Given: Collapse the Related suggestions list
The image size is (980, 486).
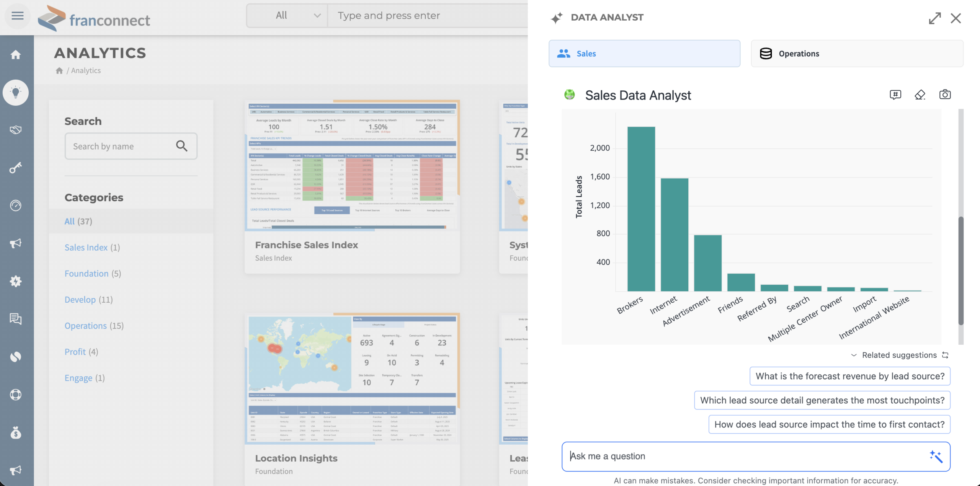Looking at the screenshot, I should 854,355.
